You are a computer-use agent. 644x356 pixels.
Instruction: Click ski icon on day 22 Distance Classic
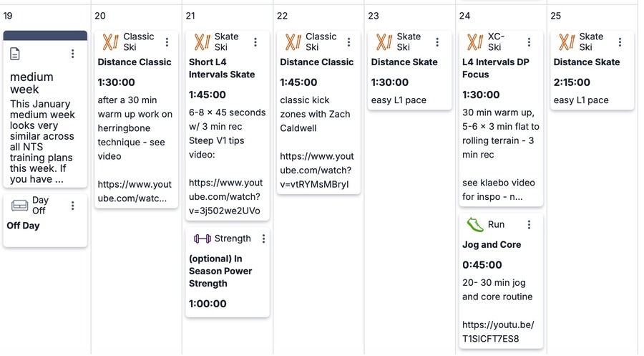[293, 42]
